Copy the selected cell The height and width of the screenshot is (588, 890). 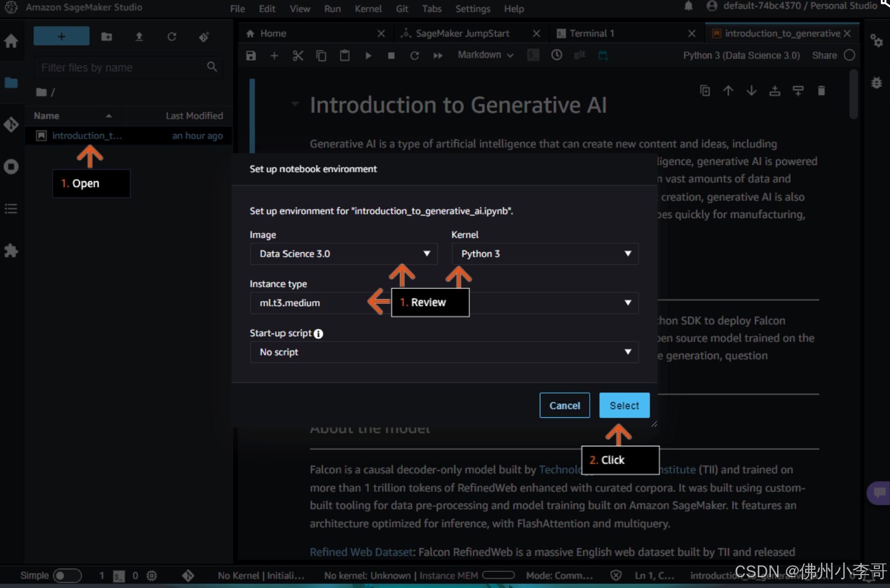(x=321, y=55)
